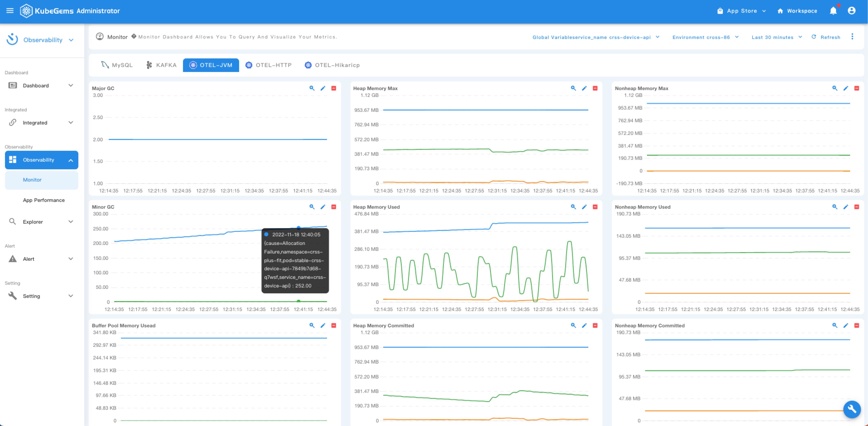This screenshot has height=426, width=868.
Task: Delete the Heap Memory Used panel
Action: (595, 207)
